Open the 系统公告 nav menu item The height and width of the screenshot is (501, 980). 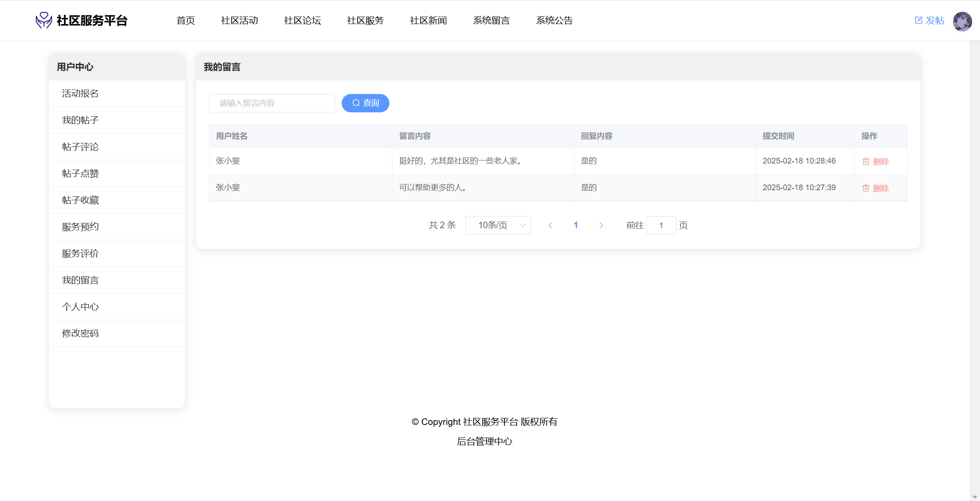[x=554, y=21]
